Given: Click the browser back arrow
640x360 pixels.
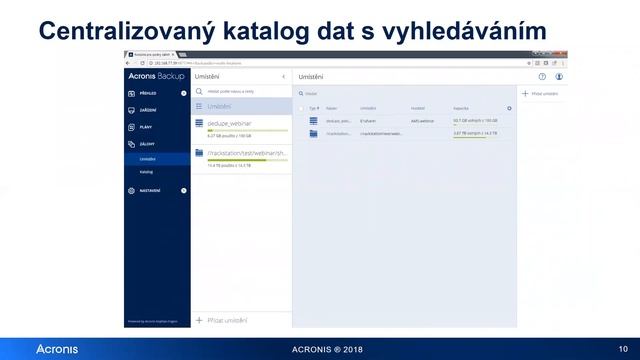Looking at the screenshot, I should pyautogui.click(x=128, y=63).
